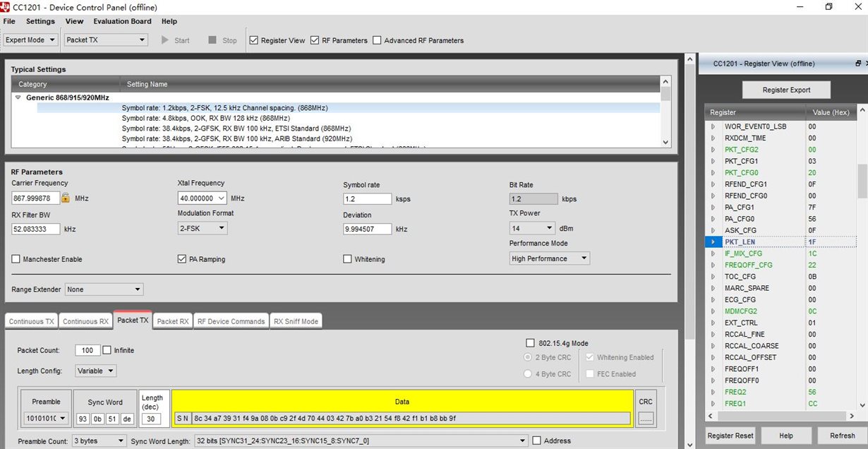Click the Carrier Frequency input field
Screen dimensions: 868x449
pyautogui.click(x=36, y=198)
